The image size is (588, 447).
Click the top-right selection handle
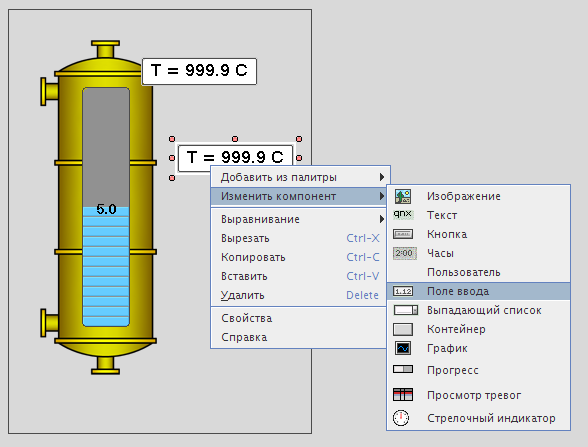[299, 139]
